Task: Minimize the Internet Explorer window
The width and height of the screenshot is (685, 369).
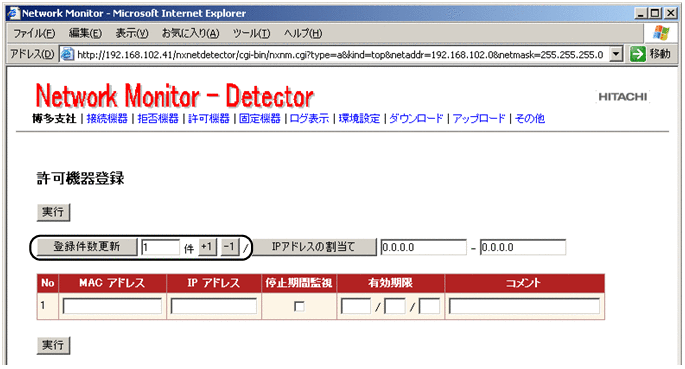Action: point(640,14)
